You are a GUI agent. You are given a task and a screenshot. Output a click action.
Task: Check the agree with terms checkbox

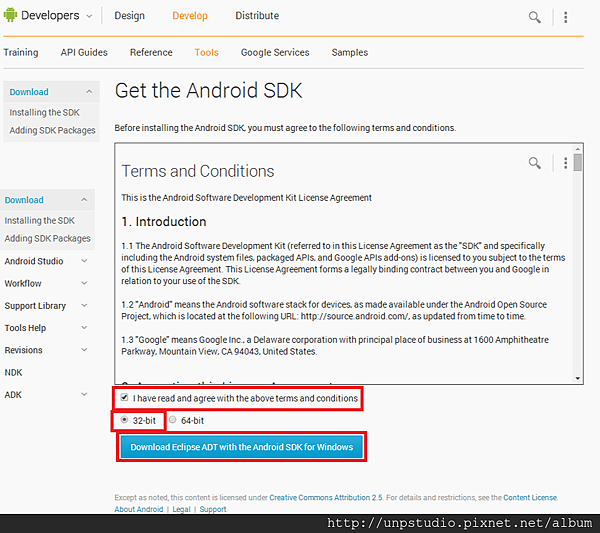(x=124, y=397)
